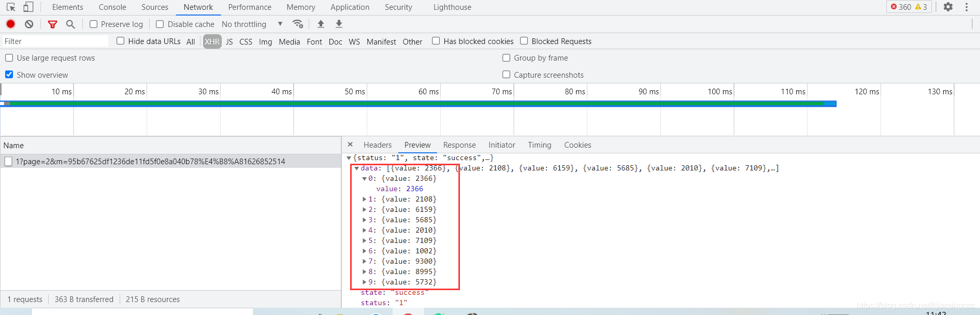Expand item 9 value 5732
Screen dimensions: 980x315
[364, 282]
